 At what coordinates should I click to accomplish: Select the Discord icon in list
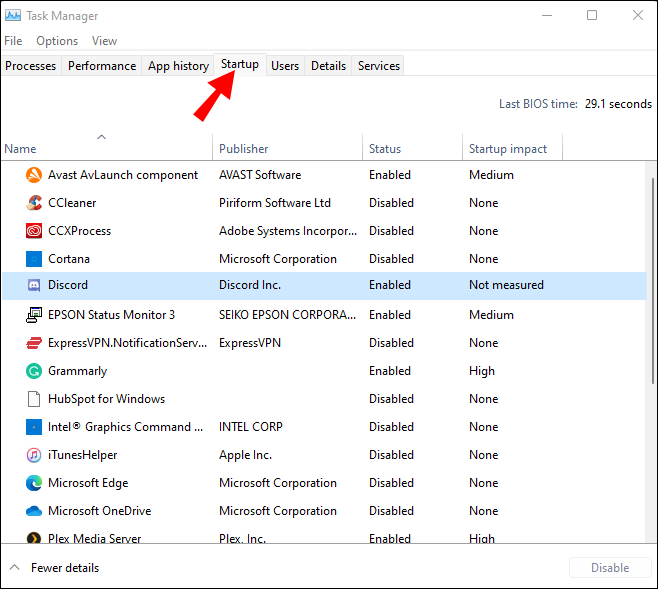click(x=32, y=285)
